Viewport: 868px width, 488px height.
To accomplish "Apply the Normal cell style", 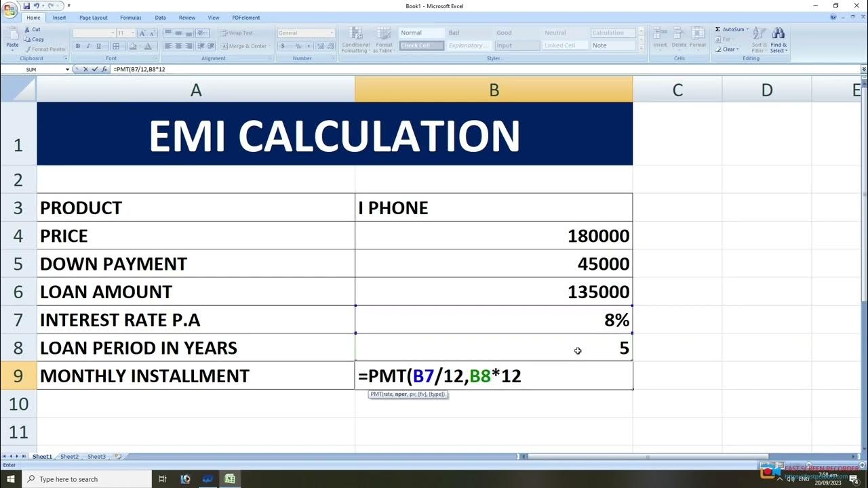I will 421,33.
